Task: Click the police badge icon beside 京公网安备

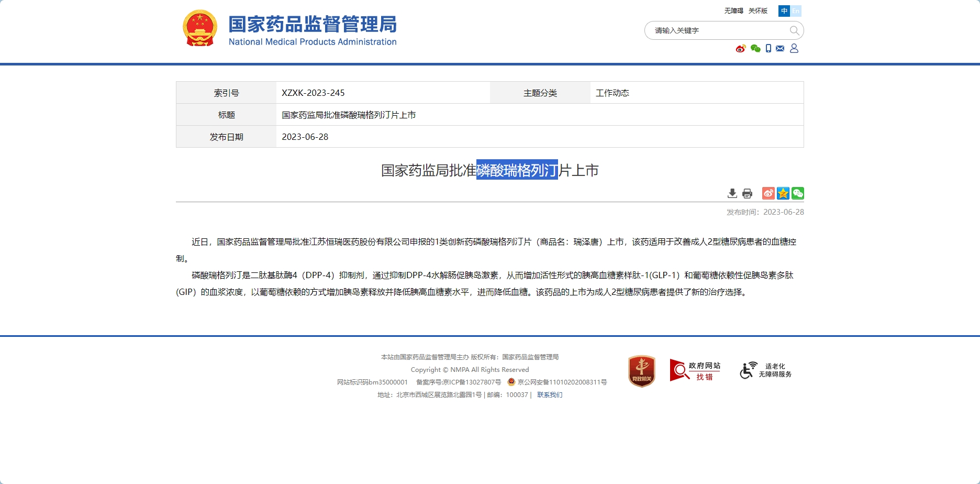Action: 511,382
